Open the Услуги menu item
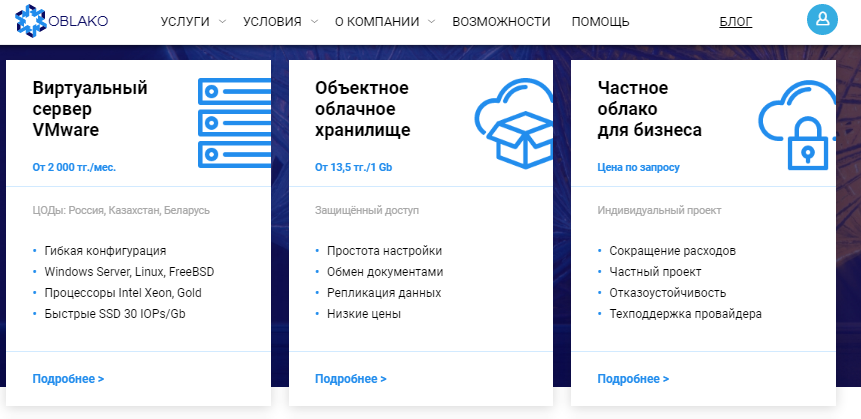Screen dimensions: 861x419 click(x=185, y=22)
